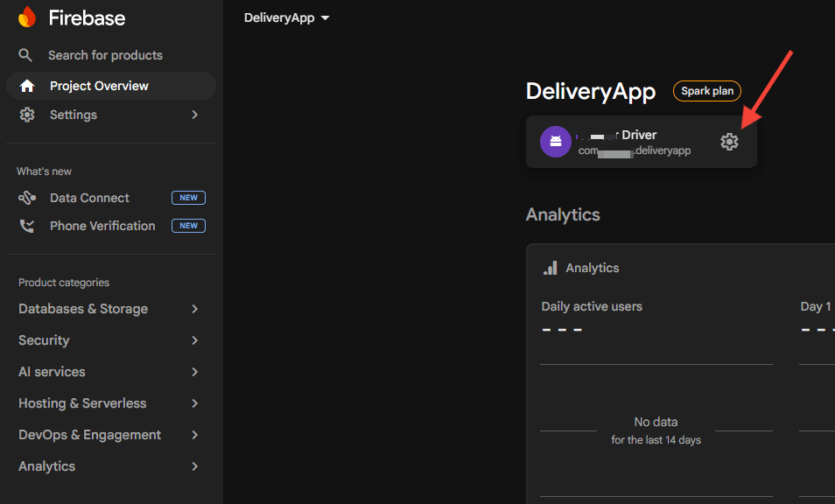Click the Analytics card title

coord(593,268)
